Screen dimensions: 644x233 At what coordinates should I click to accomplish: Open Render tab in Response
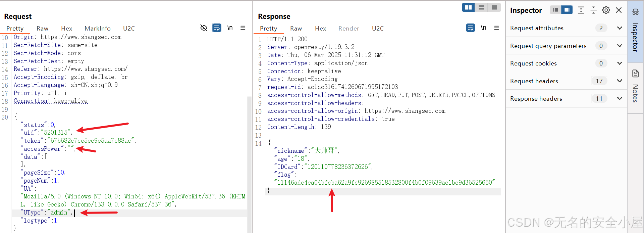[x=349, y=29]
